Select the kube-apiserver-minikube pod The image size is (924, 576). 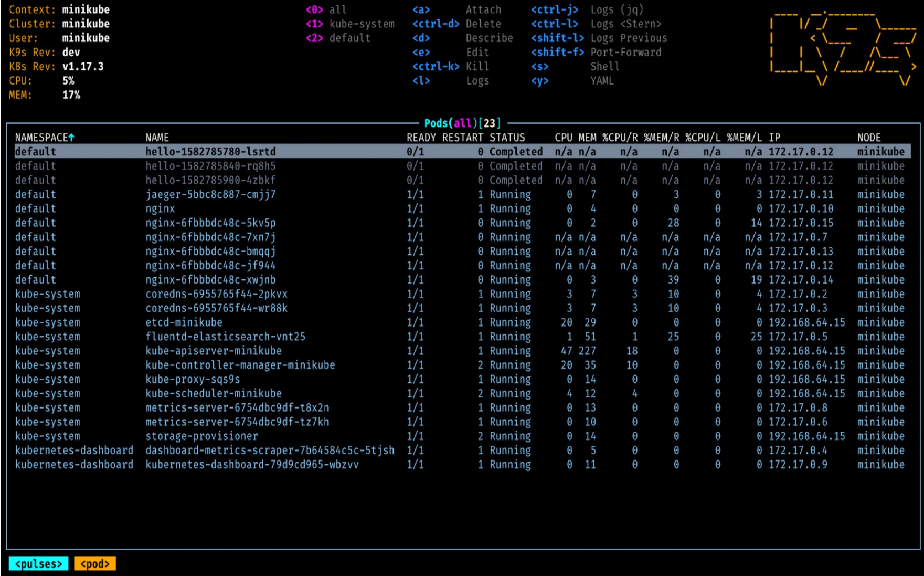tap(463, 351)
